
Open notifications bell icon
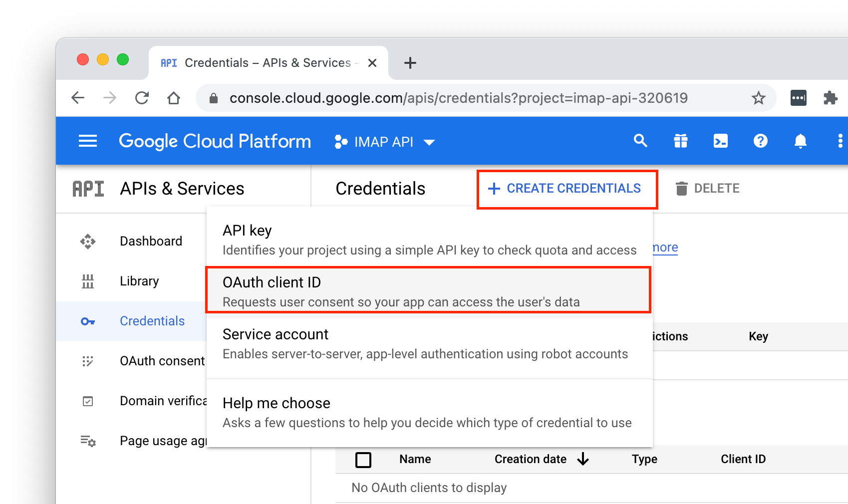point(801,141)
